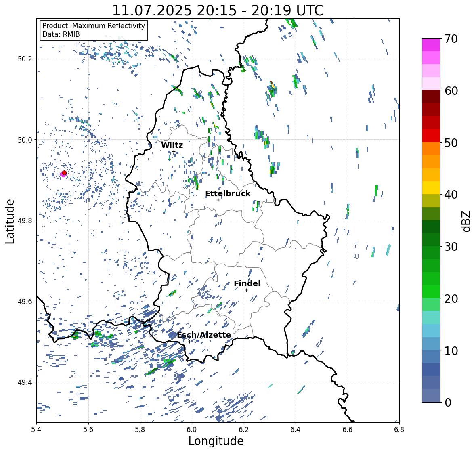Pick the light cyan colorbar segment below 20

tap(431, 317)
